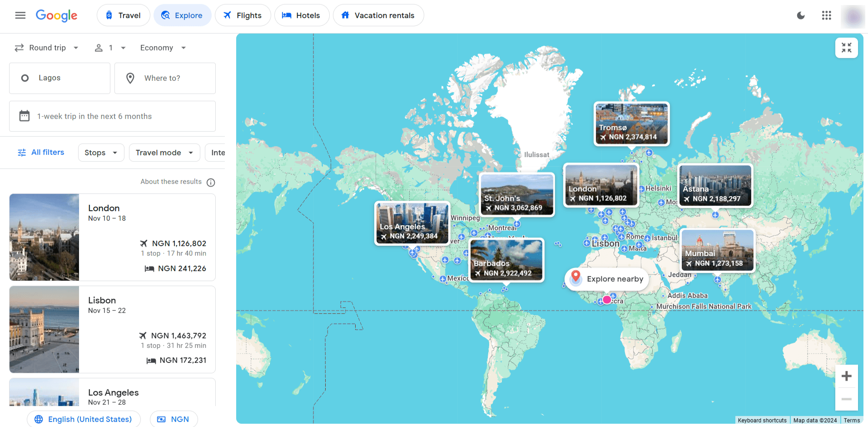Click the Google logo
This screenshot has width=868, height=427.
pos(57,16)
